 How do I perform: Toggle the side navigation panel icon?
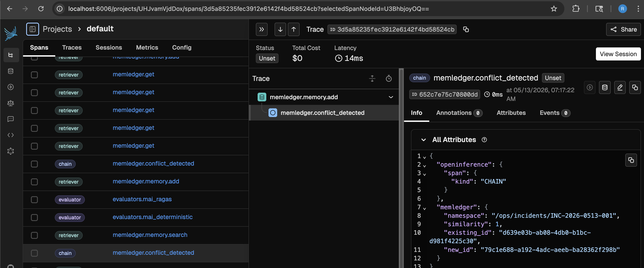pos(32,29)
